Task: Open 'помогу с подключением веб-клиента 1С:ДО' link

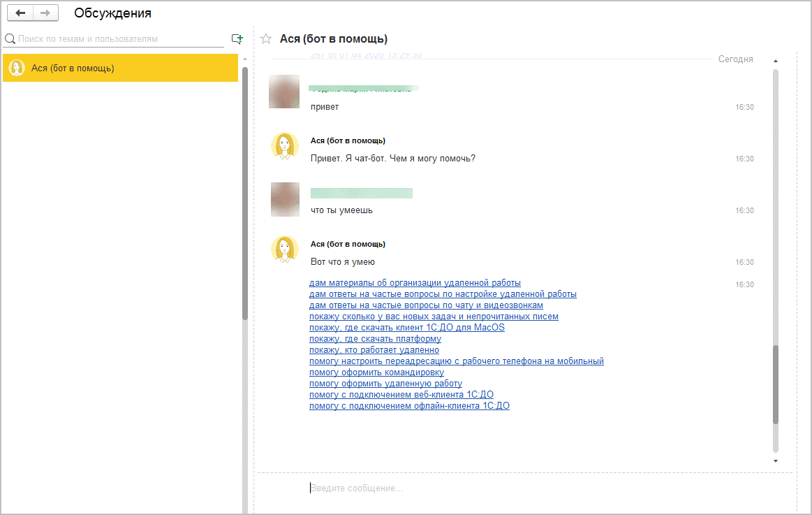Action: [401, 395]
